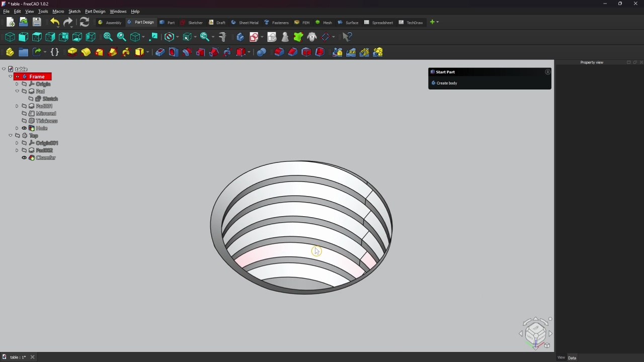The height and width of the screenshot is (362, 644).
Task: Click the Undo arrow icon
Action: (x=54, y=22)
